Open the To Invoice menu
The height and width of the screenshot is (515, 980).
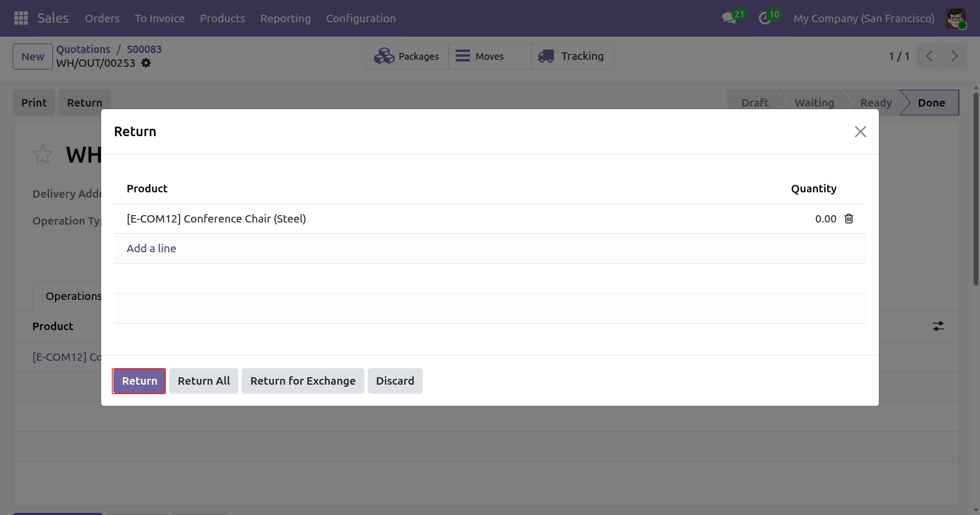click(x=160, y=19)
